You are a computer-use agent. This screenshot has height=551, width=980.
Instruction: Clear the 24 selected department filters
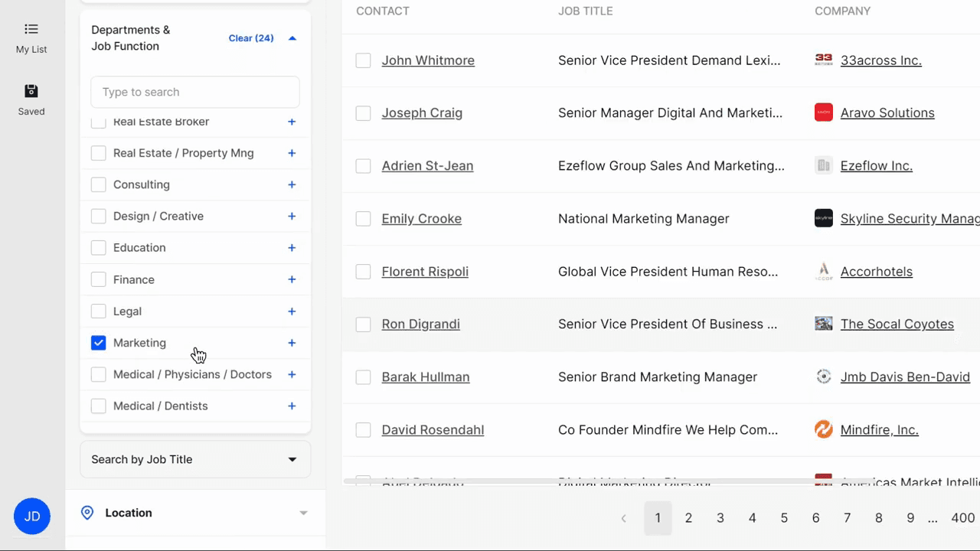[x=251, y=38]
